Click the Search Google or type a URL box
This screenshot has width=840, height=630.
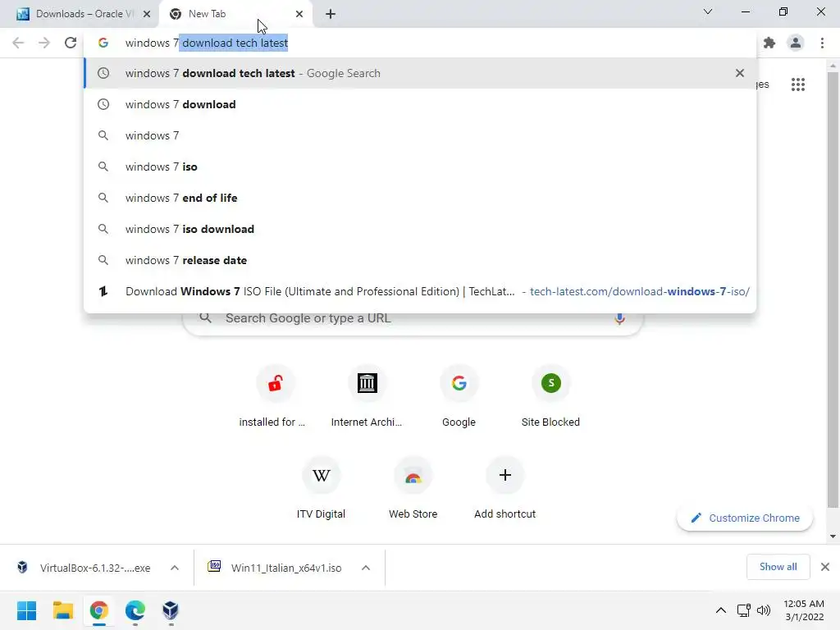413,318
